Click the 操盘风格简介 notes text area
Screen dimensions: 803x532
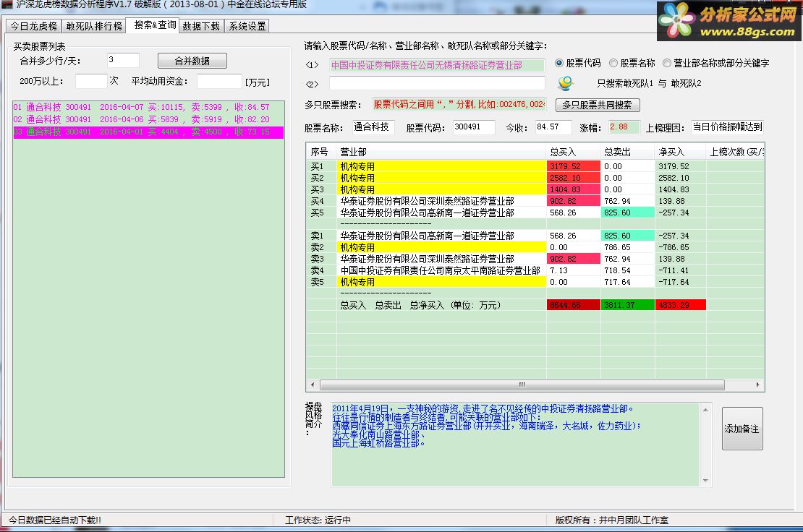[x=514, y=445]
